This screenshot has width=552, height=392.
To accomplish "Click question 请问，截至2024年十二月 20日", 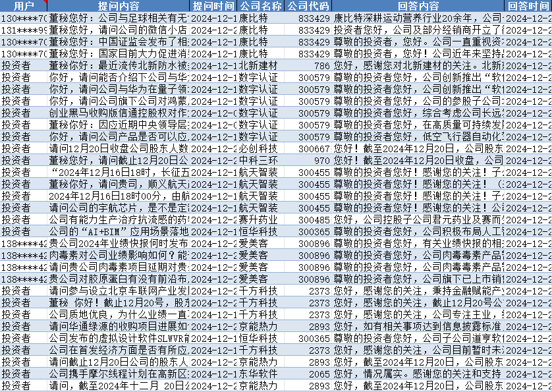I will [x=119, y=385].
